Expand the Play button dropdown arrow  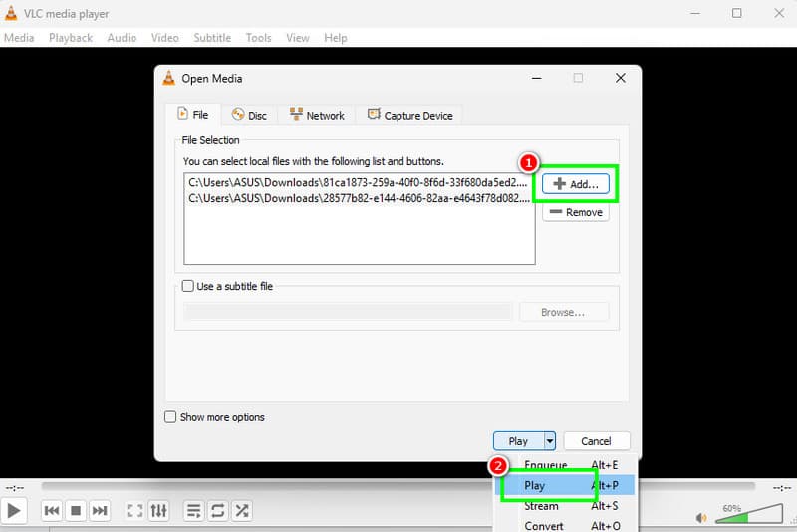(550, 441)
